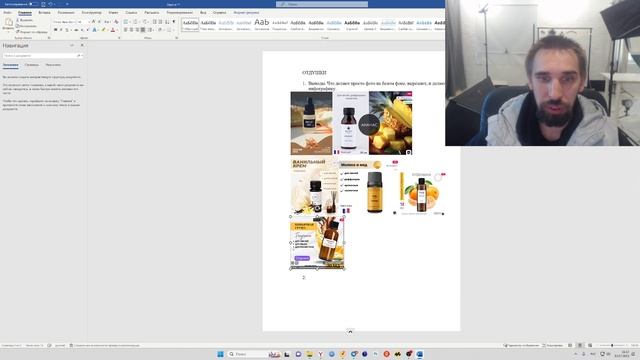Switch to Read Mode in the status bar

click(570, 345)
